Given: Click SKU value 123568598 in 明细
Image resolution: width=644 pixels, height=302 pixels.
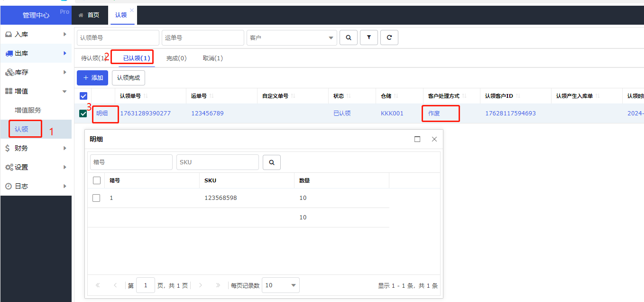Looking at the screenshot, I should pyautogui.click(x=221, y=198).
